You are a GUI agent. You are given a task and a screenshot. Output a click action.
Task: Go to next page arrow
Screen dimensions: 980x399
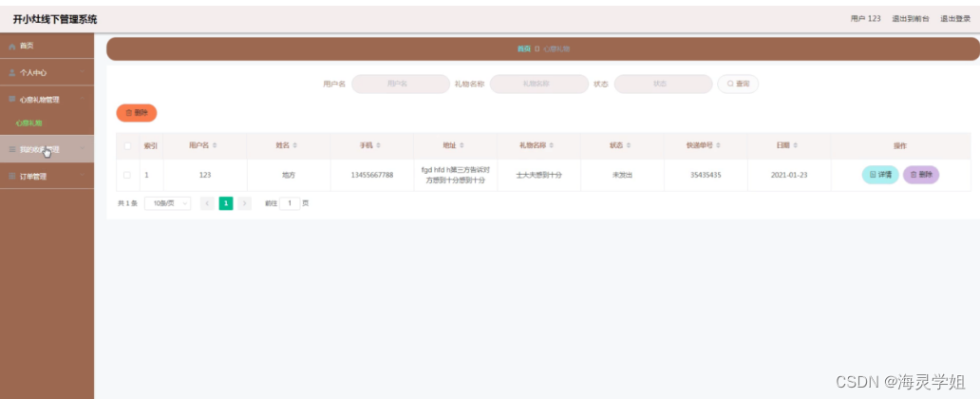coord(244,203)
